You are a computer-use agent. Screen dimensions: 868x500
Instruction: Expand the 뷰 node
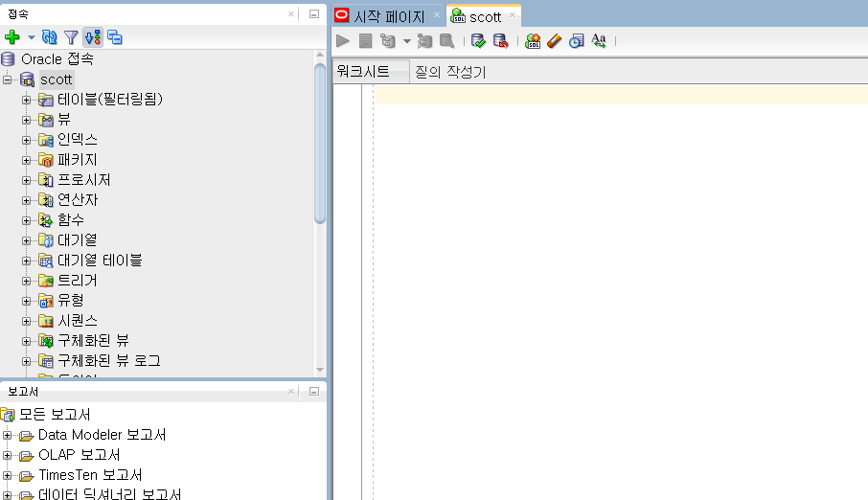26,120
